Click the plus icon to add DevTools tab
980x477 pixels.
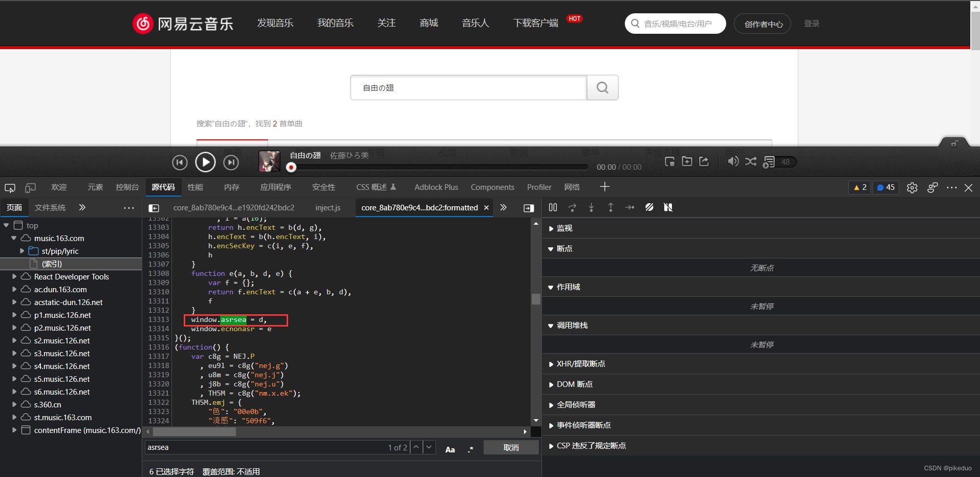(605, 187)
